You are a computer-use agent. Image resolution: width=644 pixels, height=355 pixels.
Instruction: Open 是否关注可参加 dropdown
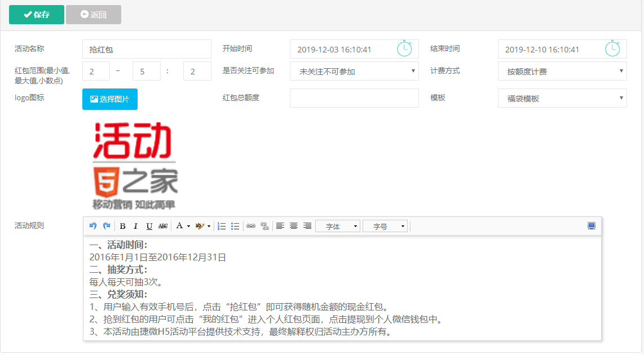[354, 71]
